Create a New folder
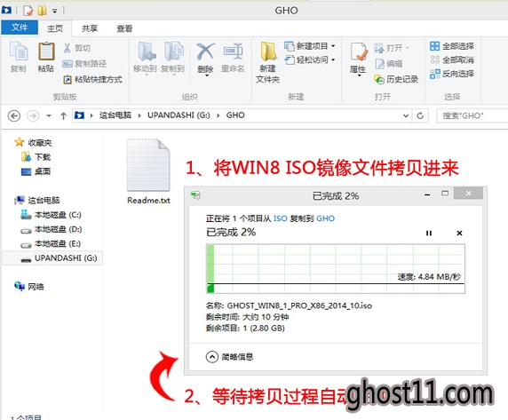 (267, 62)
